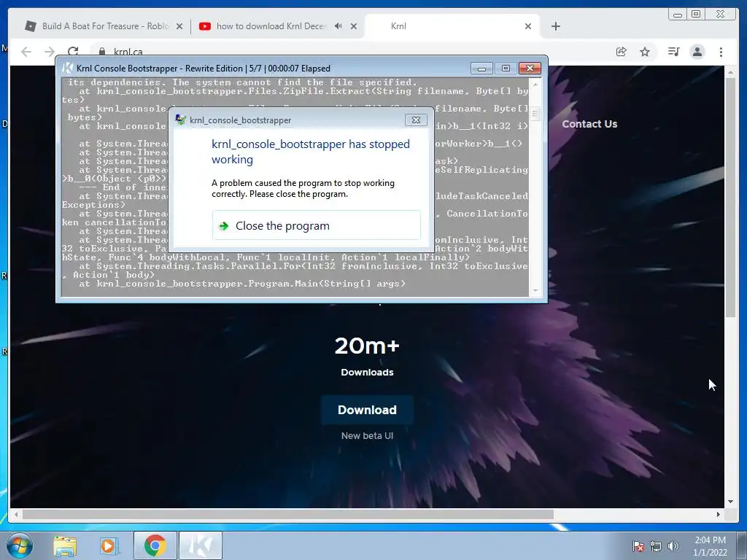Screen dimensions: 747x560
Task: Close the Build A Boat For Treasure tab
Action: coord(179,26)
